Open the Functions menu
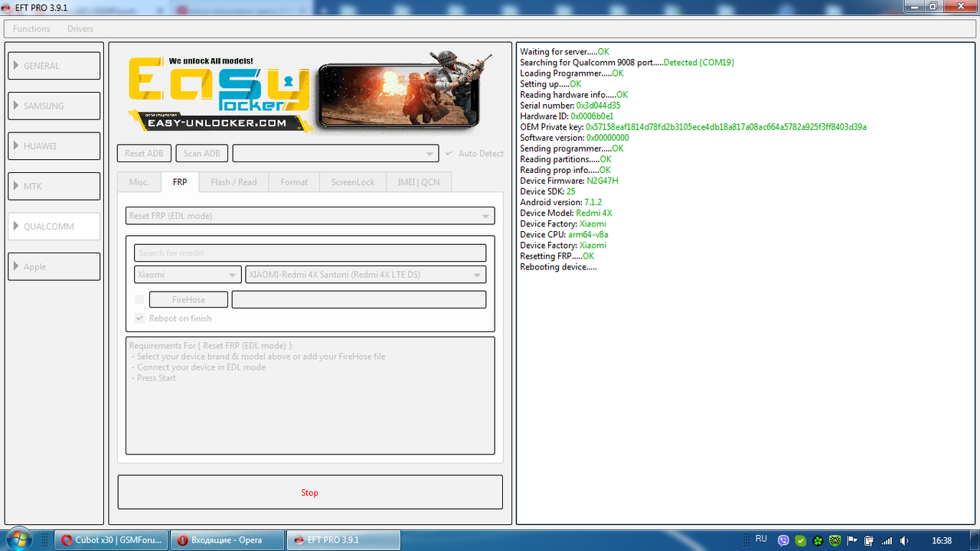This screenshot has height=551, width=980. click(x=31, y=28)
